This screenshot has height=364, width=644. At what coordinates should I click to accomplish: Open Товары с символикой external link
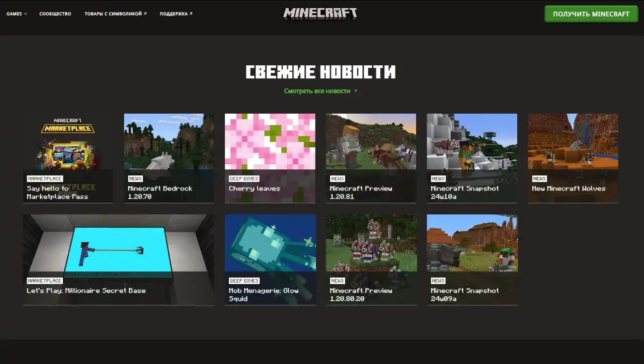pyautogui.click(x=116, y=14)
